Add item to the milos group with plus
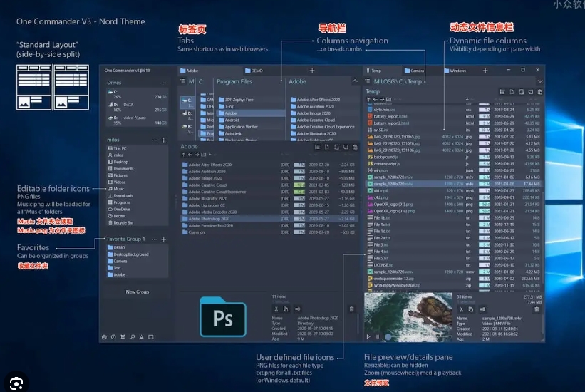 point(163,140)
